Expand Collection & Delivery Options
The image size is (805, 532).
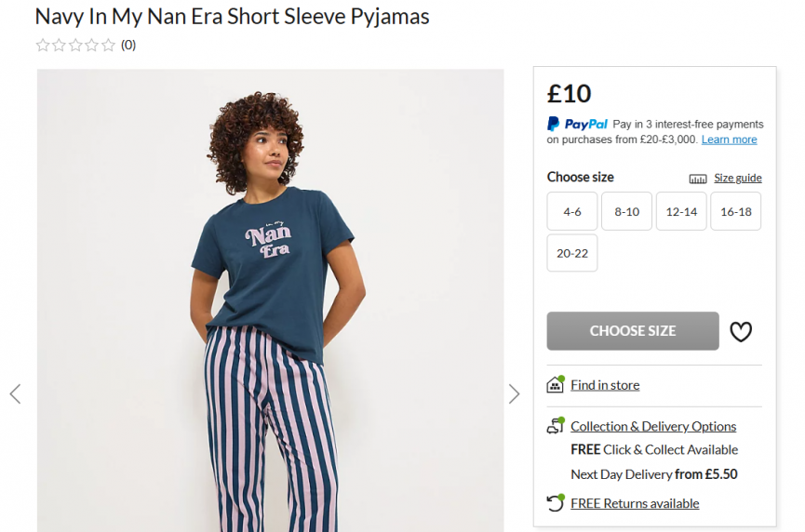point(653,426)
